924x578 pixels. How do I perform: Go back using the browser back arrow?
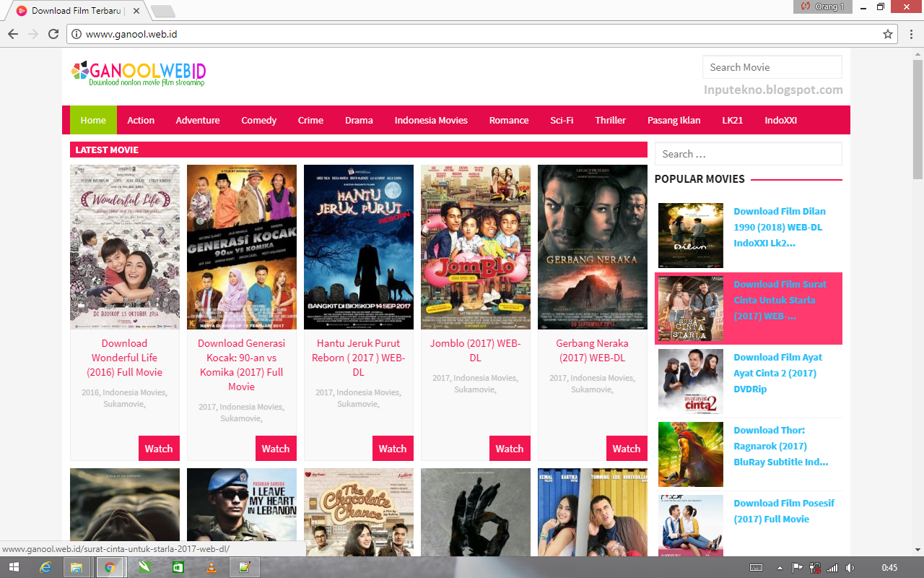click(13, 33)
